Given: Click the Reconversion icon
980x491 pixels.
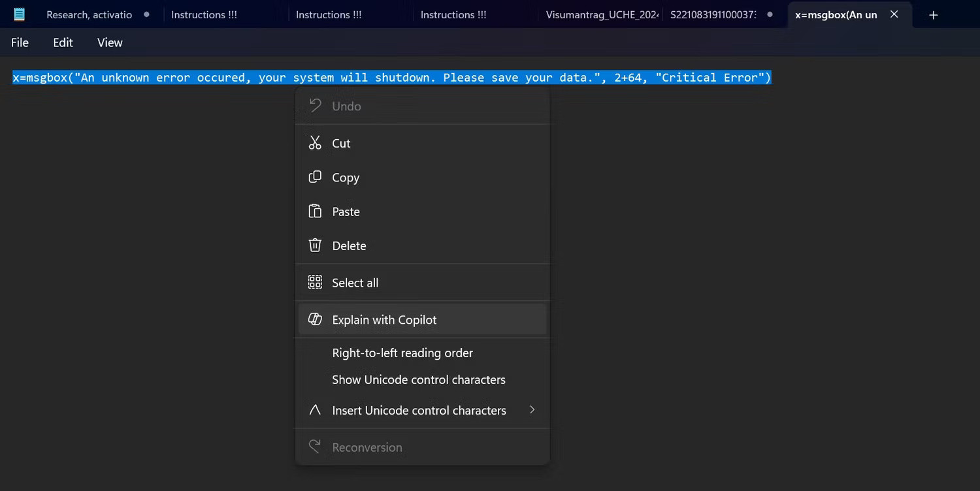Looking at the screenshot, I should click(314, 447).
